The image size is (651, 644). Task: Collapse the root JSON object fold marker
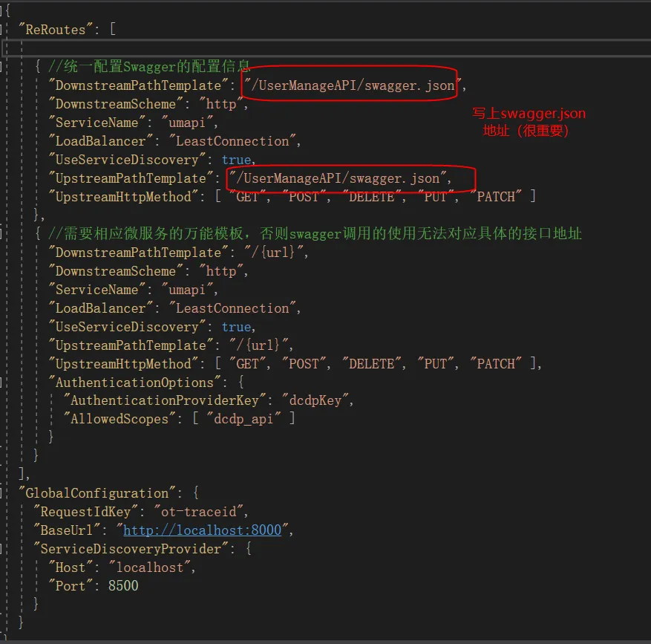tap(2, 11)
